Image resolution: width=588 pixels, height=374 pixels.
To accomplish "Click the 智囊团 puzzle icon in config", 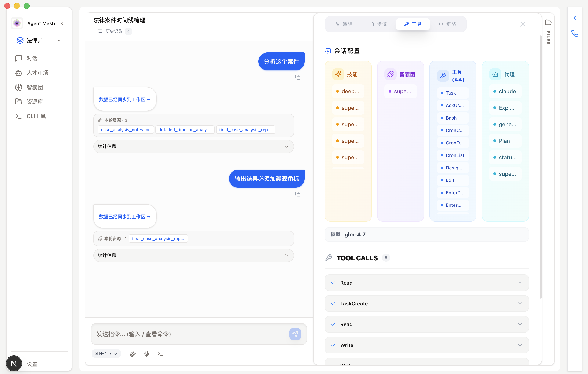I will point(391,74).
